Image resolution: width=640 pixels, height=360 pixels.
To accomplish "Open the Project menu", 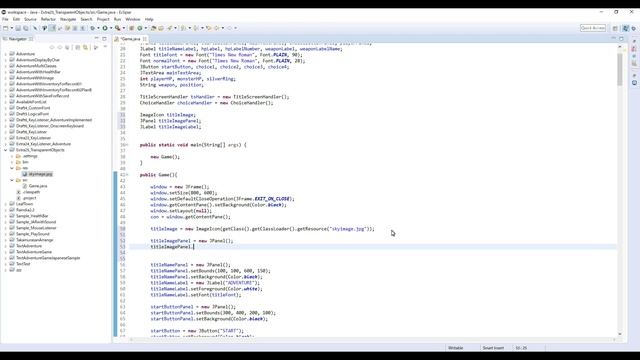I will coord(103,19).
